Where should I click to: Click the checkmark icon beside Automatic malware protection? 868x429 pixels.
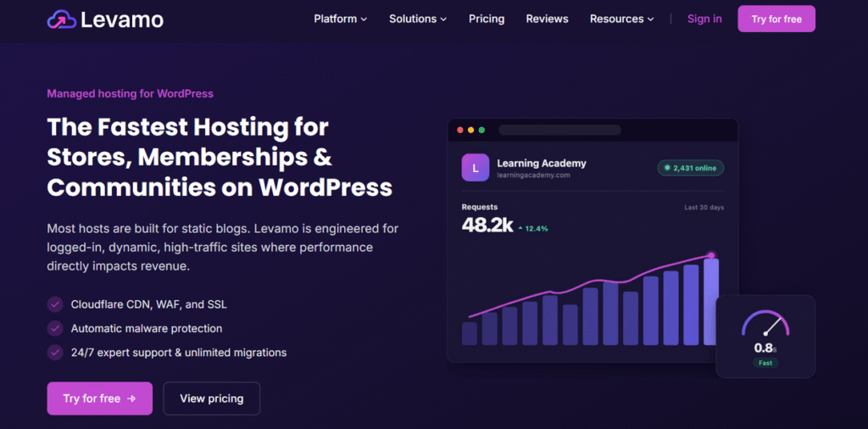[55, 328]
